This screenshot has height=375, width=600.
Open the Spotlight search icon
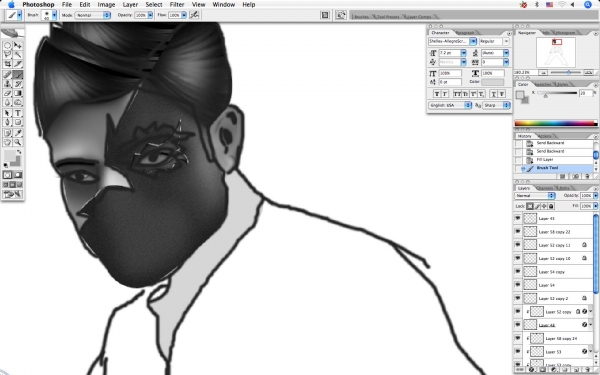(588, 5)
